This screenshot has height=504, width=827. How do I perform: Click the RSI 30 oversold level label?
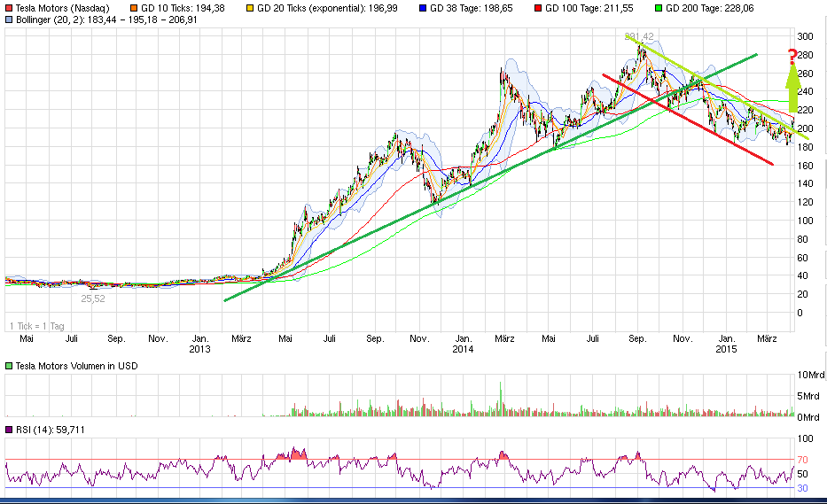(802, 488)
